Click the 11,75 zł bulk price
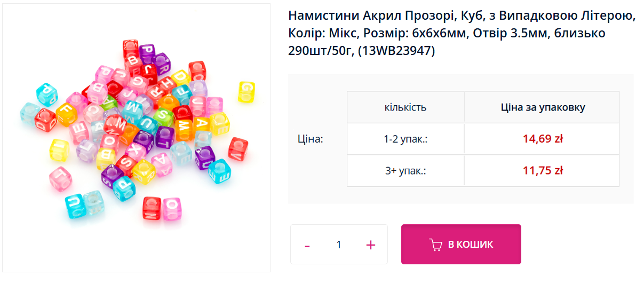The width and height of the screenshot is (644, 283). pos(543,171)
